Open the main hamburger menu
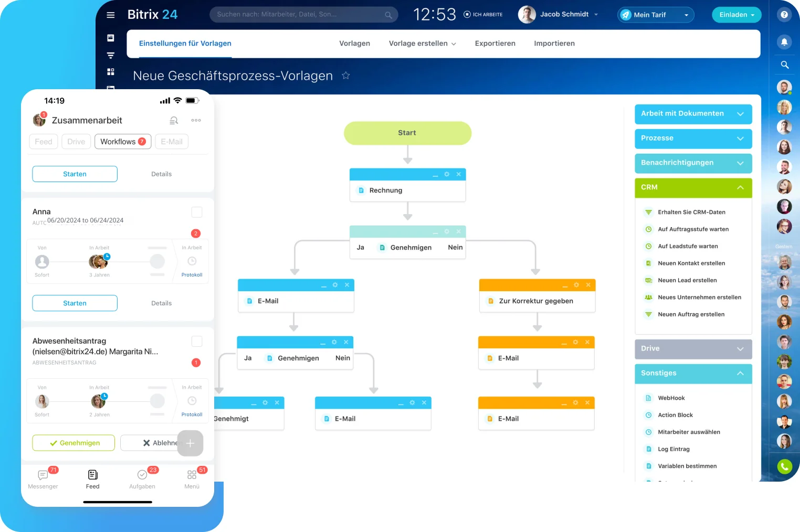The image size is (800, 532). [110, 15]
